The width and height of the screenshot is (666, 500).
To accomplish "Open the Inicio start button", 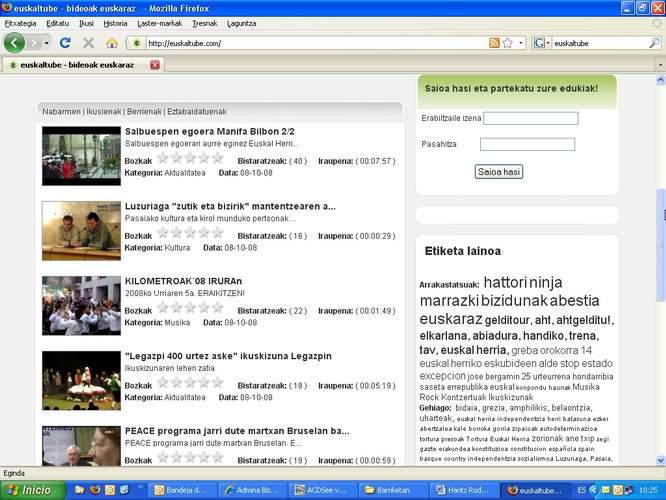I will (x=33, y=490).
